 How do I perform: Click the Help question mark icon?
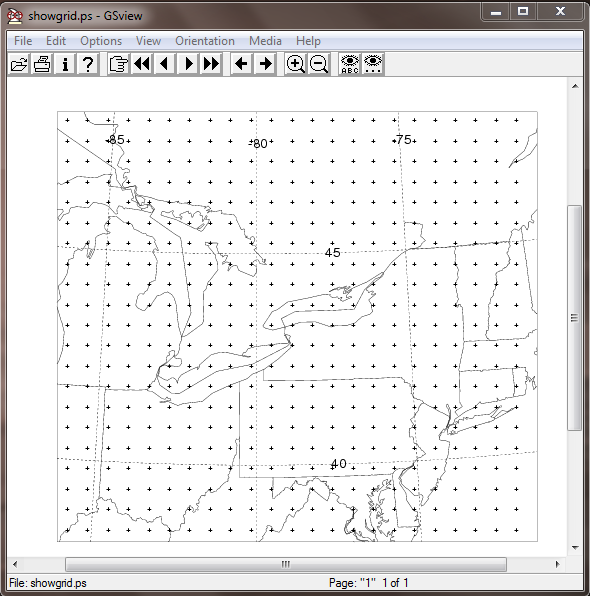[88, 64]
